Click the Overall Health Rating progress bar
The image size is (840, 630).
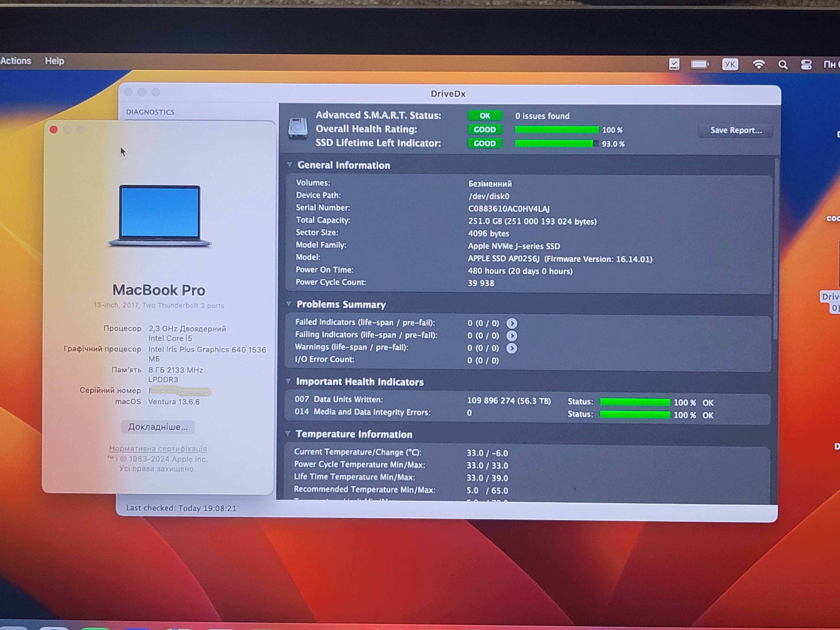pos(557,130)
